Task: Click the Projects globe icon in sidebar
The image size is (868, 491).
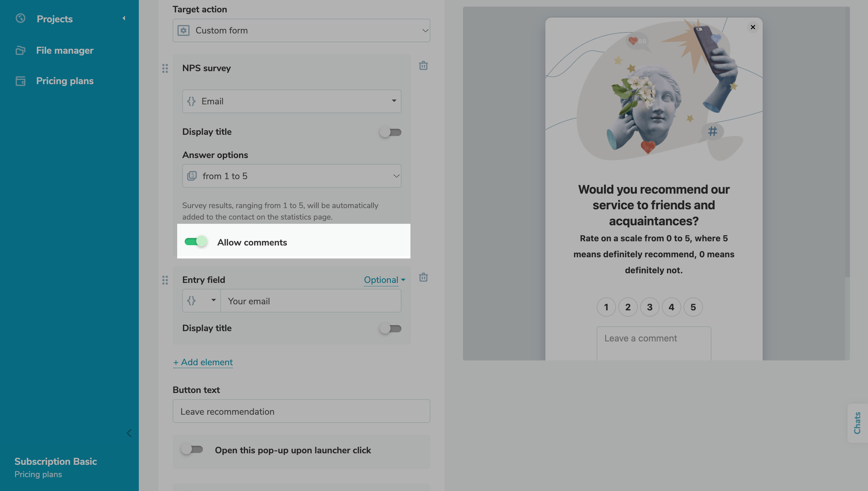Action: coord(20,18)
